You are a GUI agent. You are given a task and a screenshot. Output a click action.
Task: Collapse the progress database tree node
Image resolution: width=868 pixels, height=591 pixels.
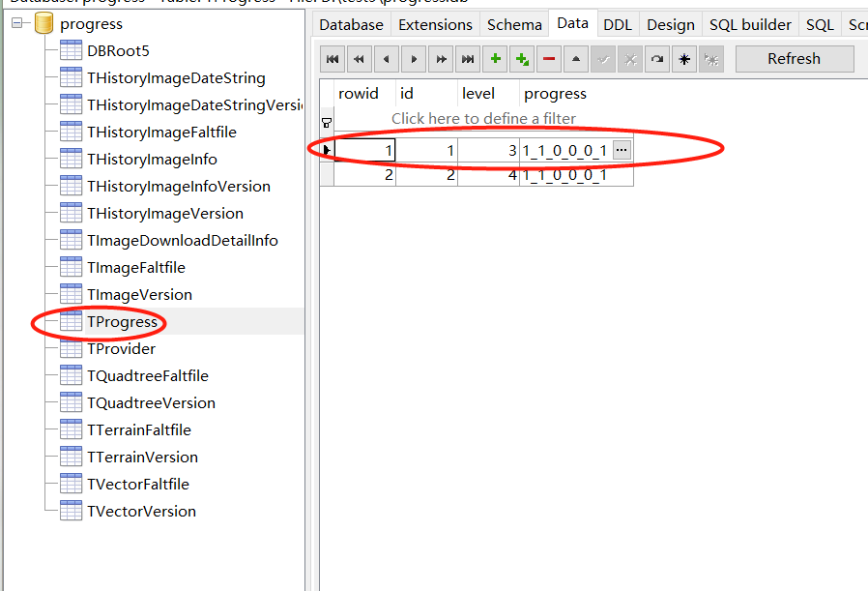(x=17, y=23)
